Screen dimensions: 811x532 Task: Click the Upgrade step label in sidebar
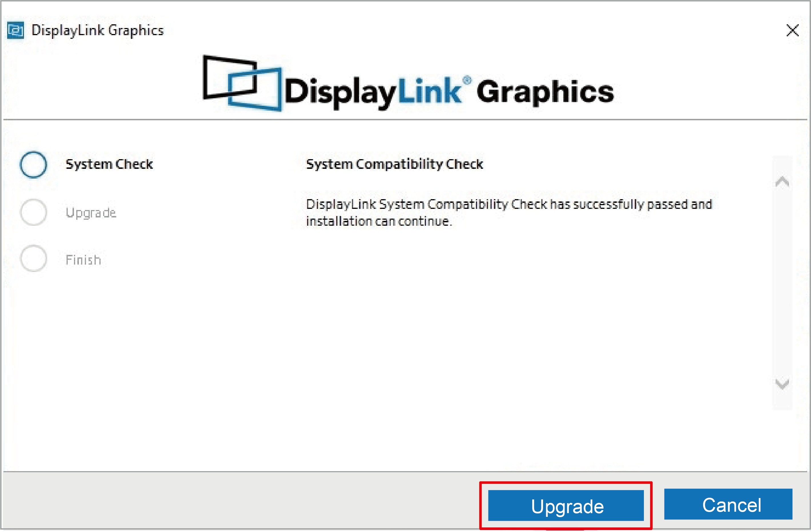pos(91,213)
